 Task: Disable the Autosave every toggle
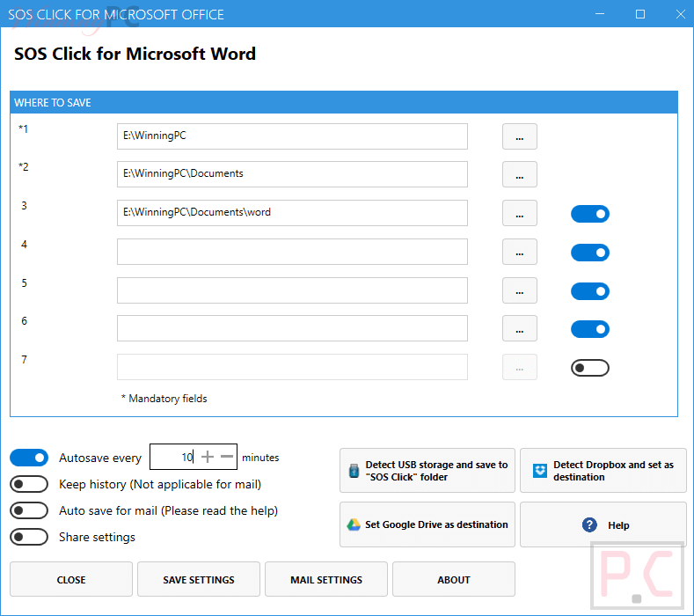(x=29, y=458)
